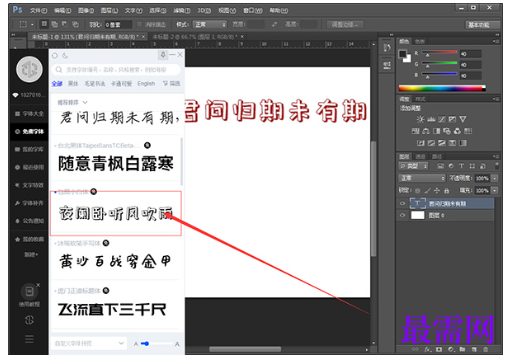Toggle lock position move icon
The height and width of the screenshot is (361, 513).
[x=437, y=191]
